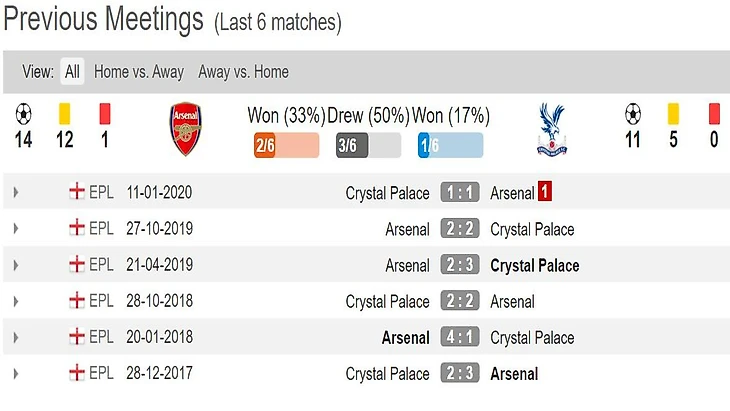Click Arsenal's goals football icon
The image size is (730, 411).
click(23, 113)
